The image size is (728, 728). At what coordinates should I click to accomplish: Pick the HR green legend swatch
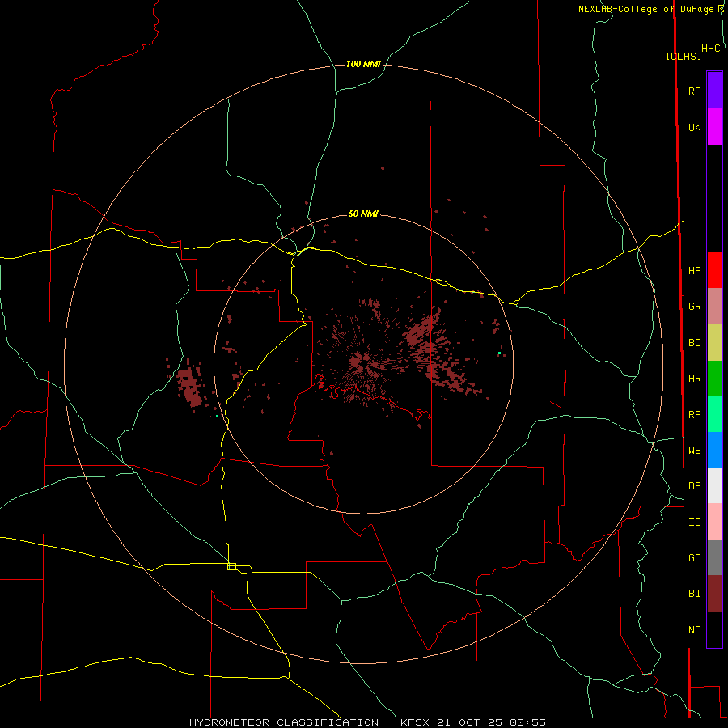(714, 378)
